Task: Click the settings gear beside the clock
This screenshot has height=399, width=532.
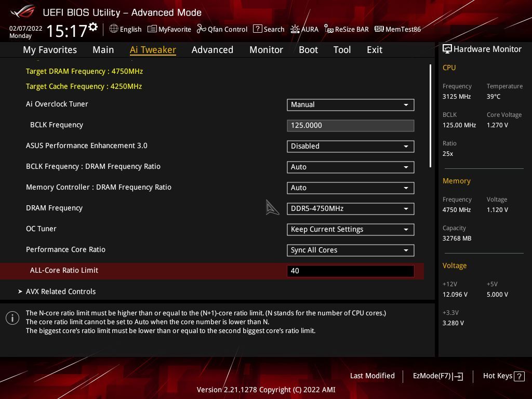Action: (x=93, y=27)
